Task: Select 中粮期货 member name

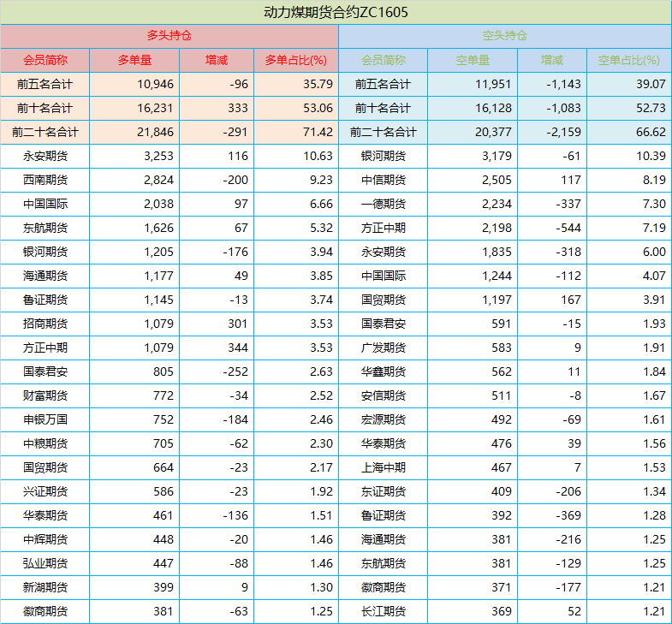Action: click(x=45, y=443)
